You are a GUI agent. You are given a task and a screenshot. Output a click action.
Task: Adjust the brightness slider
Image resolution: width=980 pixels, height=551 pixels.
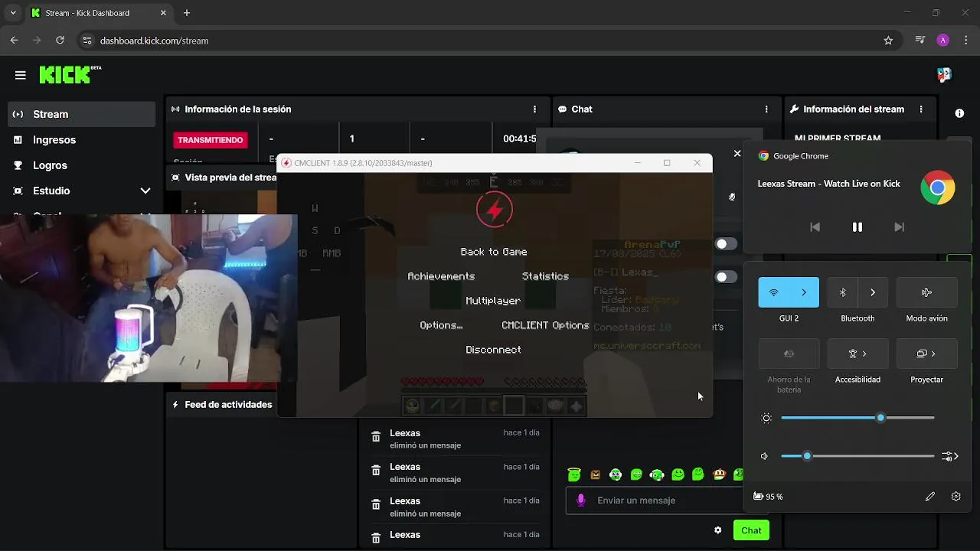[857, 418]
